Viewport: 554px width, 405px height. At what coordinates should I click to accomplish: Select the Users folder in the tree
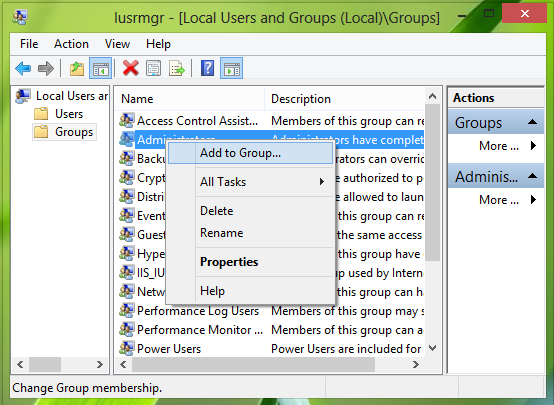click(x=69, y=114)
